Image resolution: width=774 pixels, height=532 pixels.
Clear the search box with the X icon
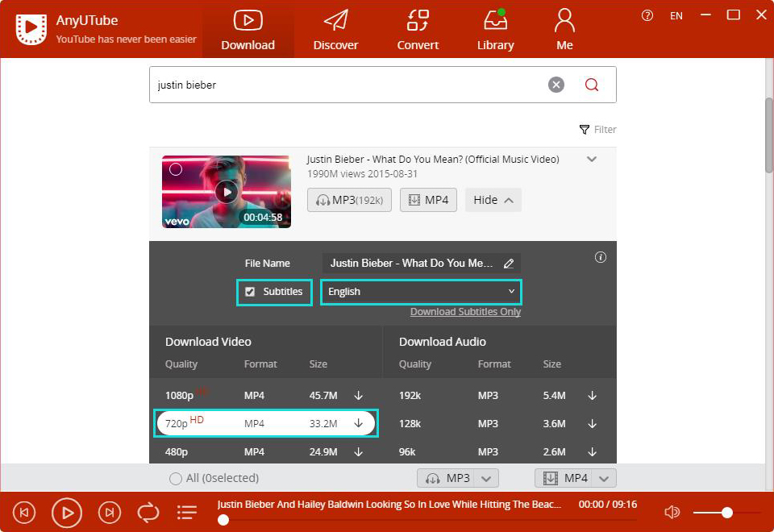tap(556, 85)
